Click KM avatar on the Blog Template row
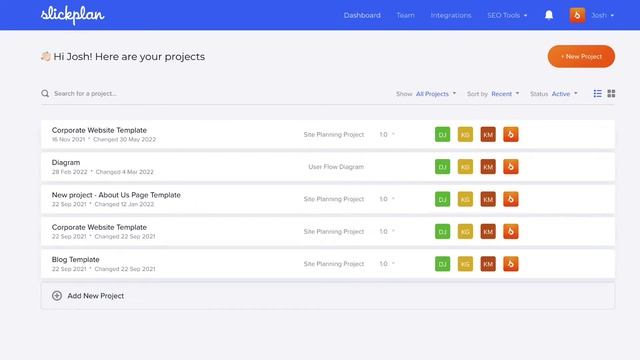Screen dimensions: 640x360 [488, 264]
